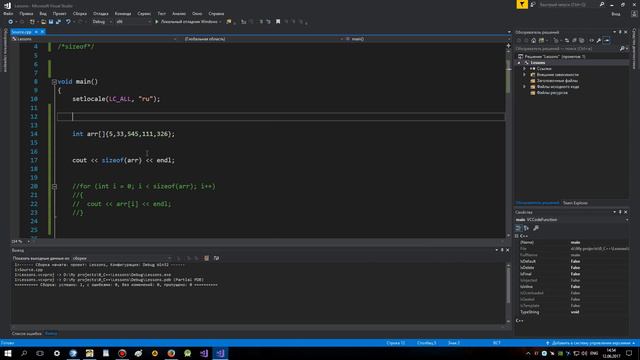Click the Undo arrow in toolbar
The width and height of the screenshot is (640, 360).
pyautogui.click(x=68, y=22)
